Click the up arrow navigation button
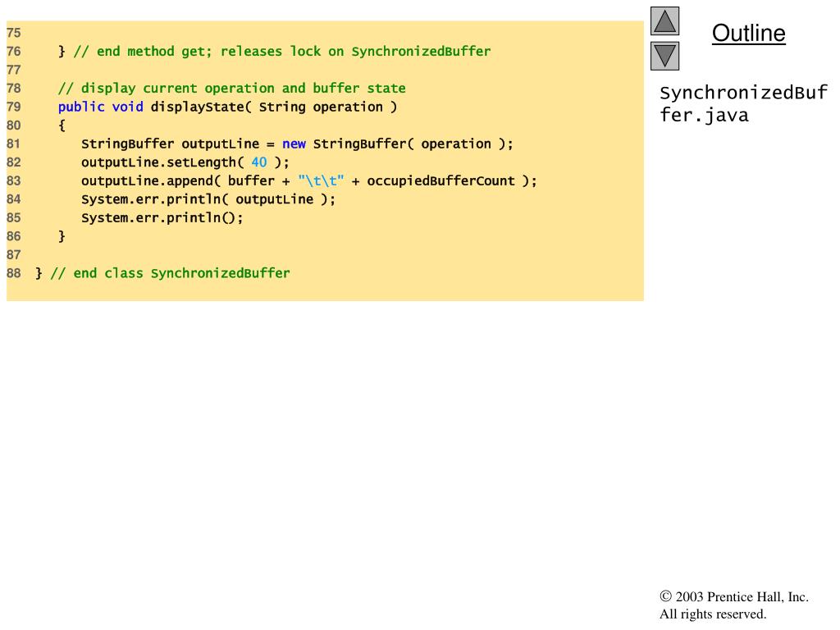 [x=664, y=21]
